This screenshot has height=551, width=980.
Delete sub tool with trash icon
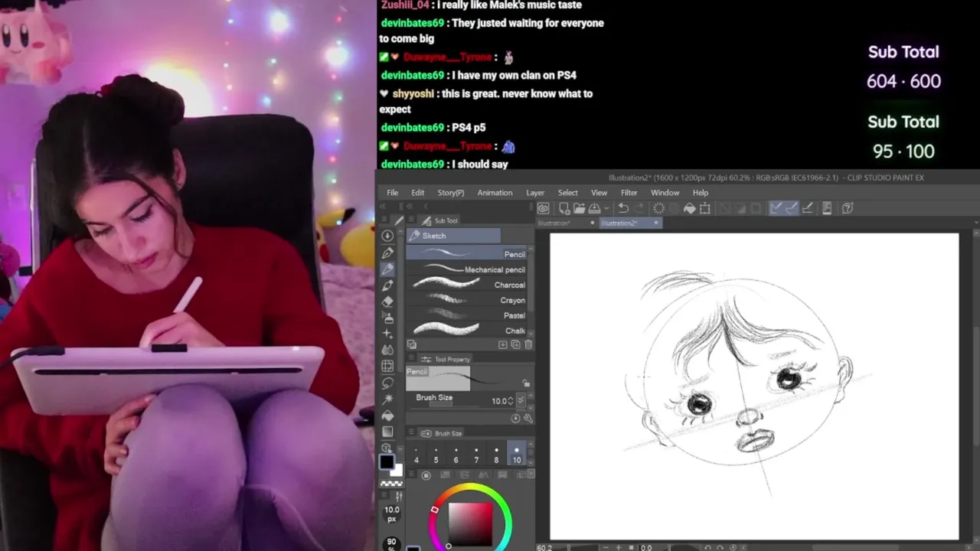tap(528, 345)
